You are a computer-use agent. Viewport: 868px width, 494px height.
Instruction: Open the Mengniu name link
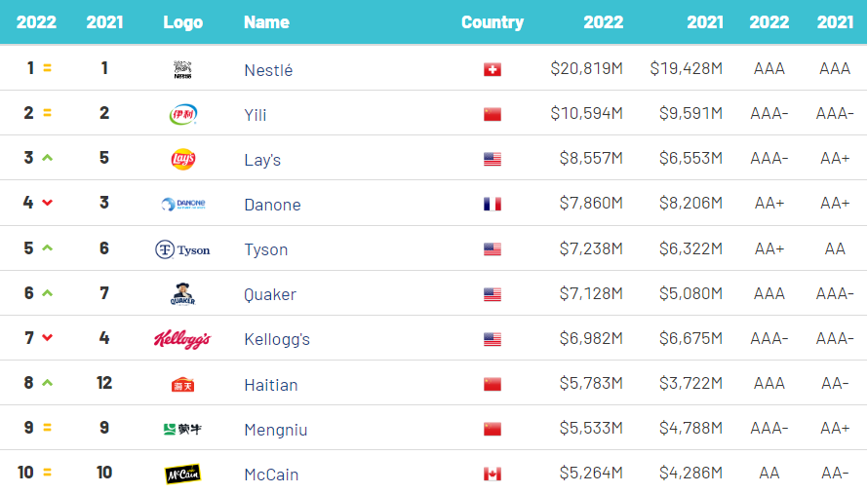(x=276, y=430)
